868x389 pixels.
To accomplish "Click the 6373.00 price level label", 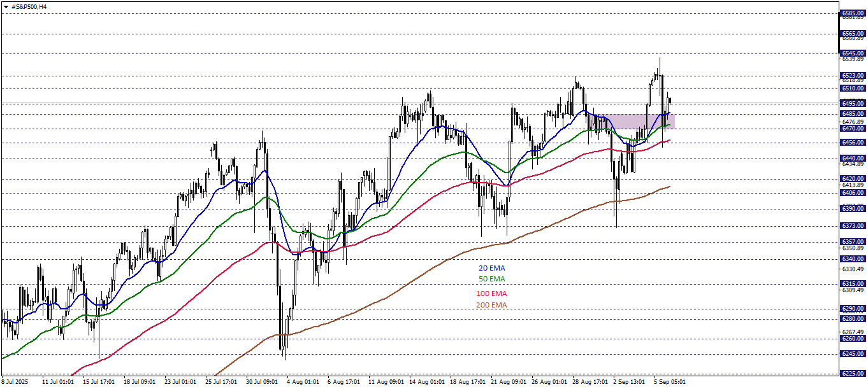I will pyautogui.click(x=852, y=225).
